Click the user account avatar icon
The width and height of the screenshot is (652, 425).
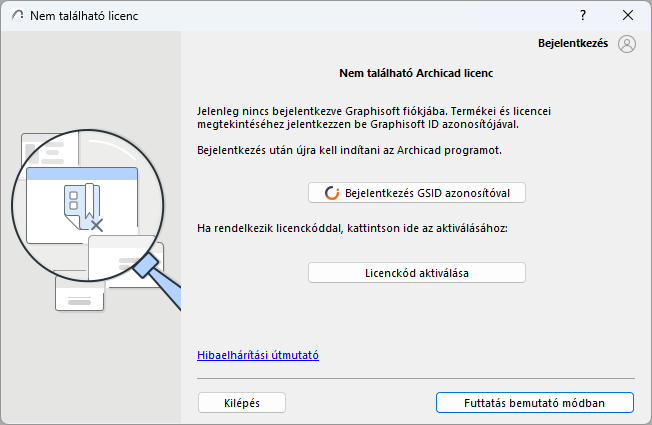(x=627, y=44)
